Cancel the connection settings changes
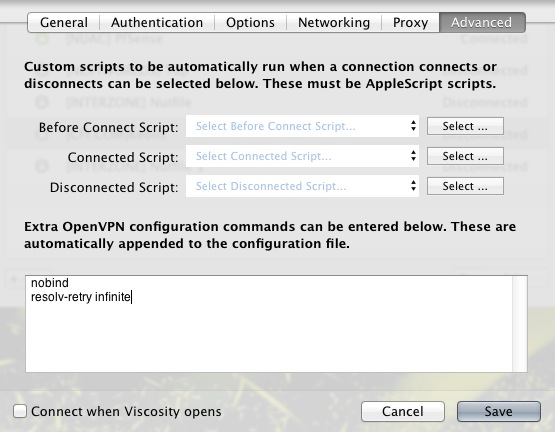Image resolution: width=555 pixels, height=432 pixels. pos(403,411)
